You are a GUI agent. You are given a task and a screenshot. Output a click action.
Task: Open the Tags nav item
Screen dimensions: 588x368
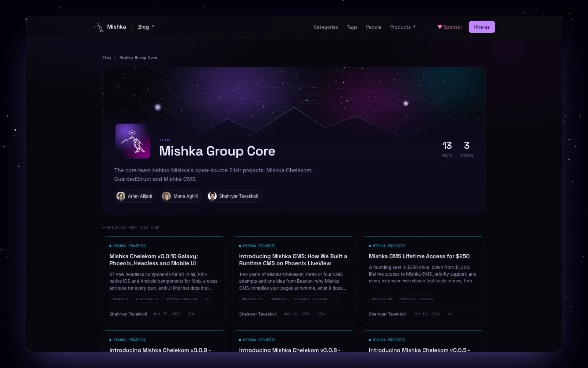(352, 27)
